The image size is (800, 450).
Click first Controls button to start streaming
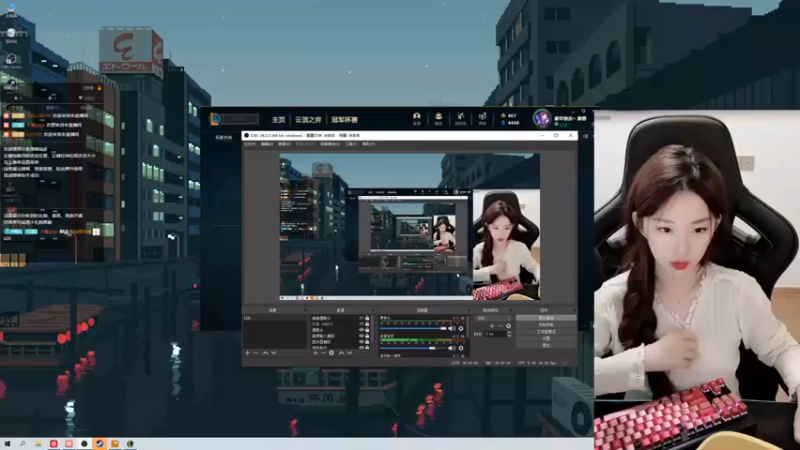546,318
